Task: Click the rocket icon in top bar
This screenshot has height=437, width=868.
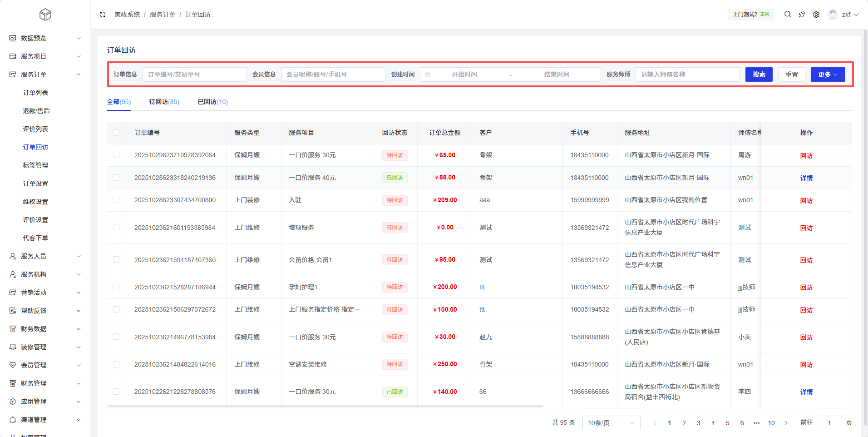Action: coord(802,15)
